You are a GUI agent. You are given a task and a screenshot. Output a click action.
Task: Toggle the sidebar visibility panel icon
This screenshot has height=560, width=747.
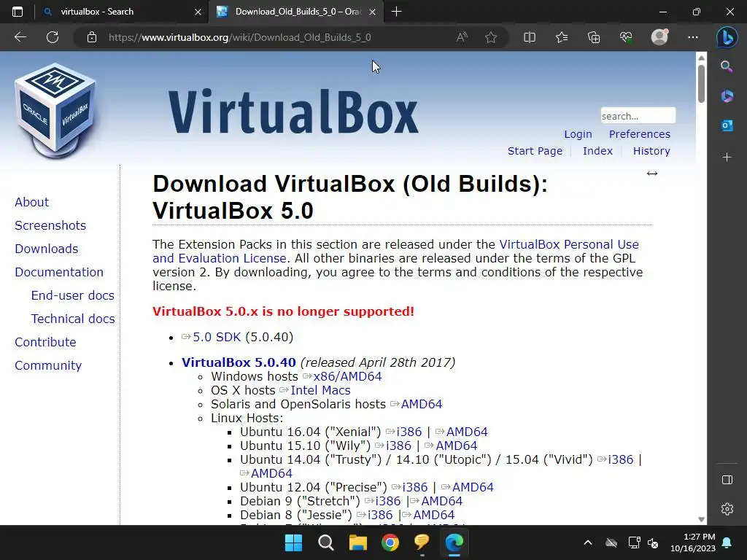(727, 480)
